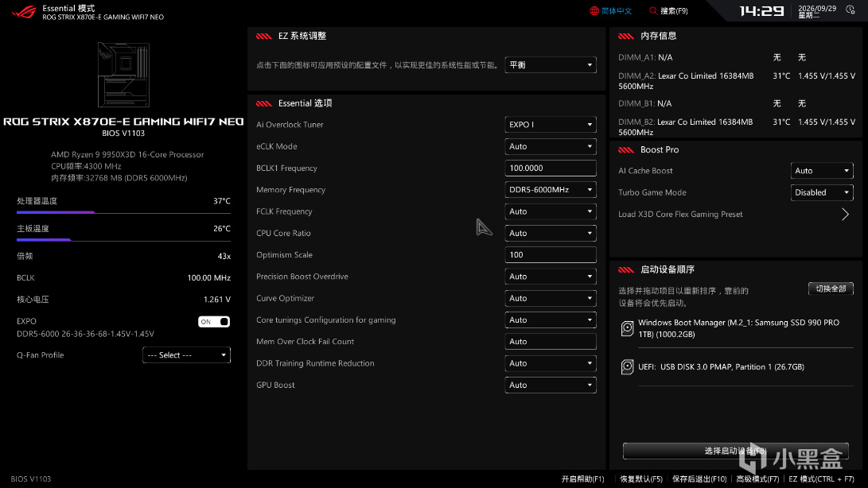The height and width of the screenshot is (488, 868).
Task: Click the USB DISK 3.0 drive icon
Action: 627,367
